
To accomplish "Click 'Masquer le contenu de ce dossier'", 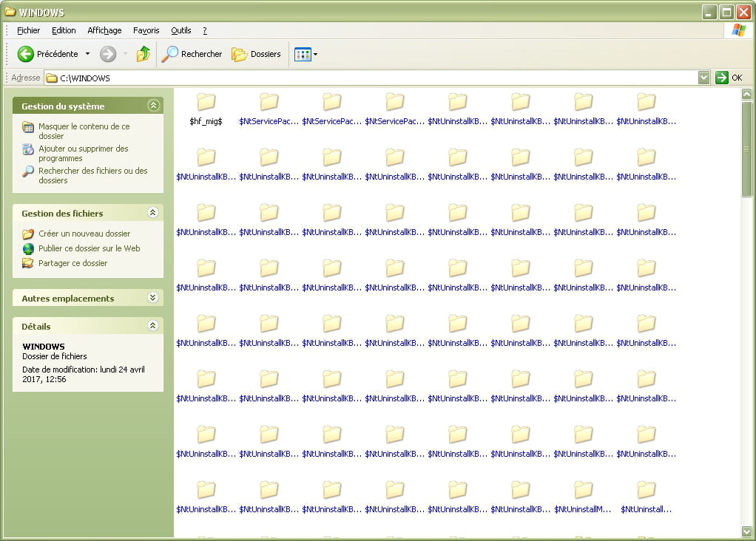I will pyautogui.click(x=84, y=131).
